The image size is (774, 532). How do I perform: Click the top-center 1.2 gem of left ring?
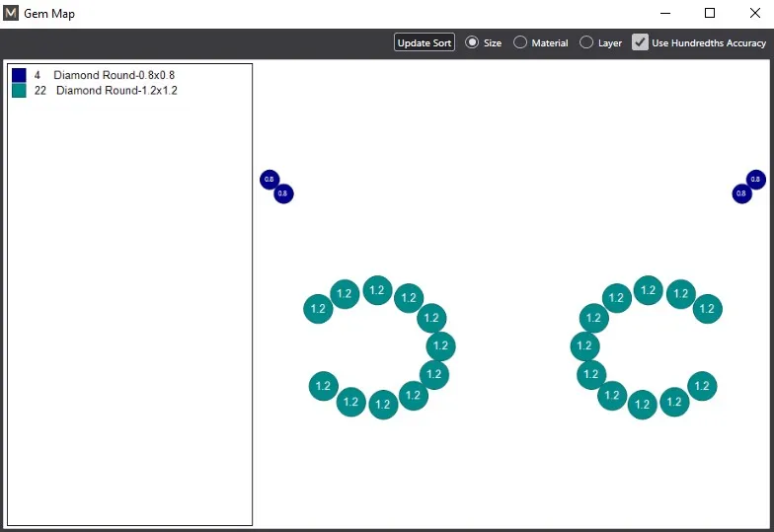click(377, 290)
